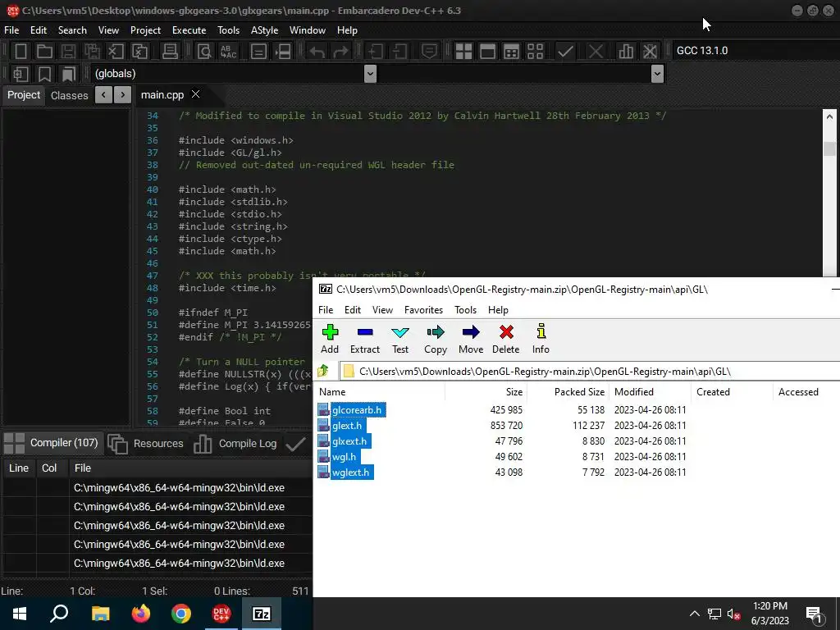Click the right arrow next to Classes tab

click(x=123, y=95)
